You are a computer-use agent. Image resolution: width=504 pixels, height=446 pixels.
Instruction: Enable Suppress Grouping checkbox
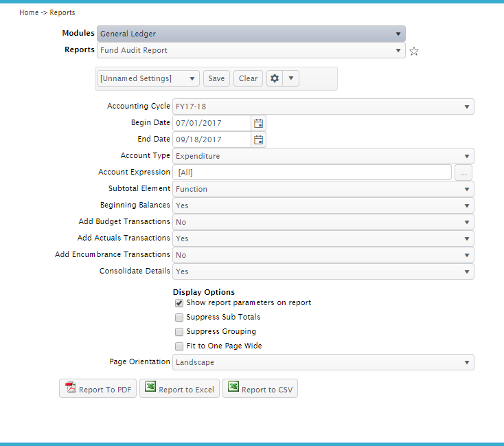click(x=179, y=332)
